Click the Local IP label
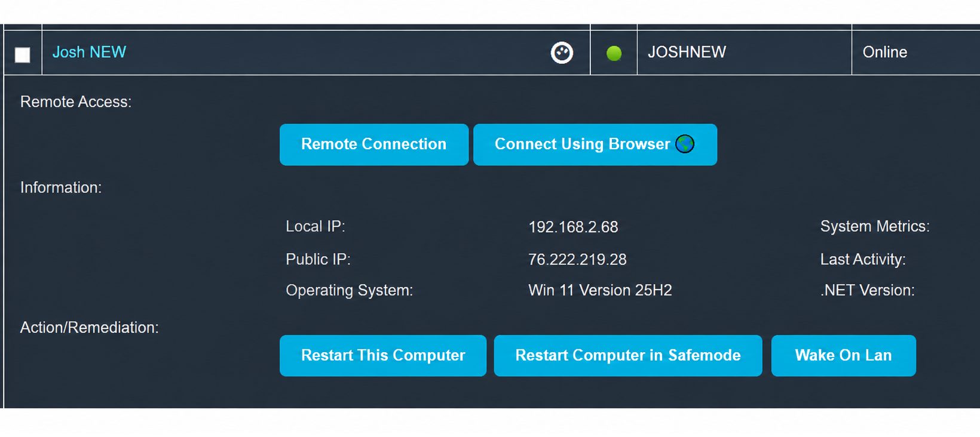Image resolution: width=980 pixels, height=437 pixels. [x=316, y=226]
